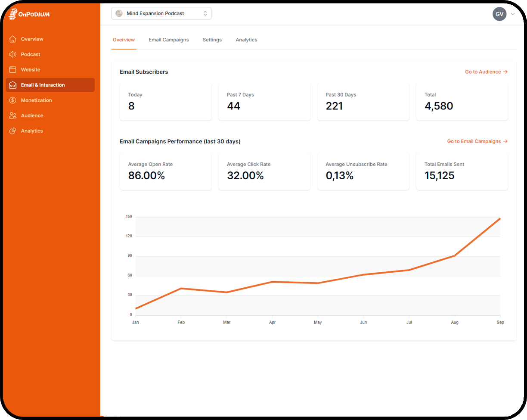The width and height of the screenshot is (527, 420).
Task: Switch to the Email Campaigns tab
Action: pyautogui.click(x=168, y=40)
